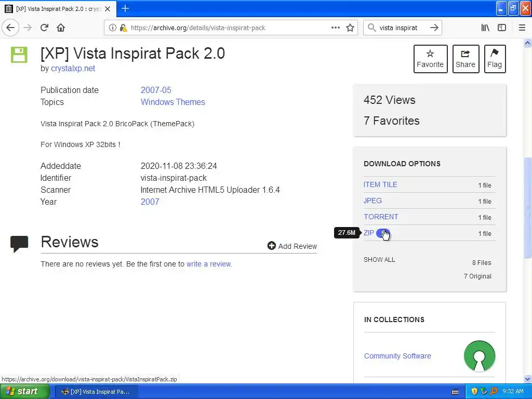Click the Community Software green thumbnail

(x=480, y=356)
